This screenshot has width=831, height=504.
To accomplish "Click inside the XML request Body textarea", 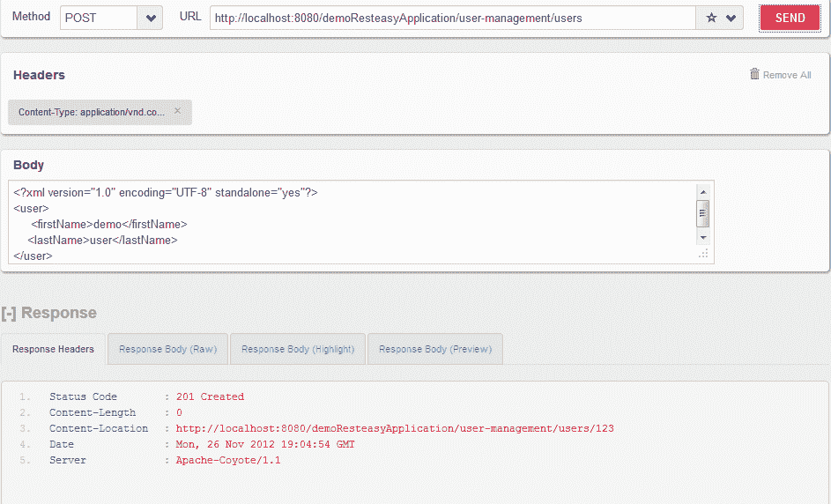I will point(352,222).
